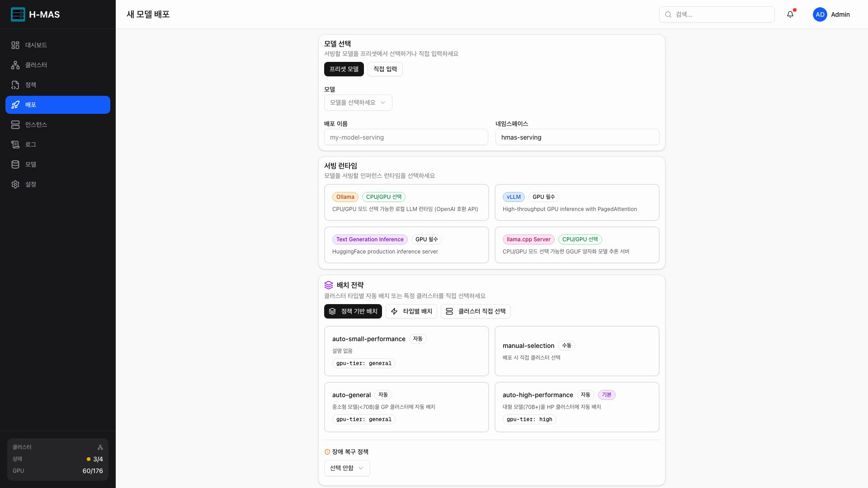Click the log scroll icon in sidebar
The width and height of the screenshot is (868, 488).
click(15, 145)
